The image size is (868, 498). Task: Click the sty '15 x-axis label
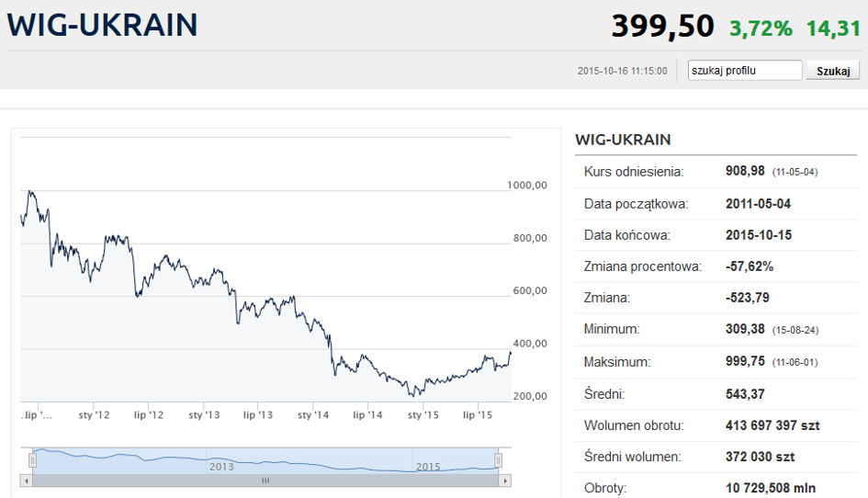[423, 415]
